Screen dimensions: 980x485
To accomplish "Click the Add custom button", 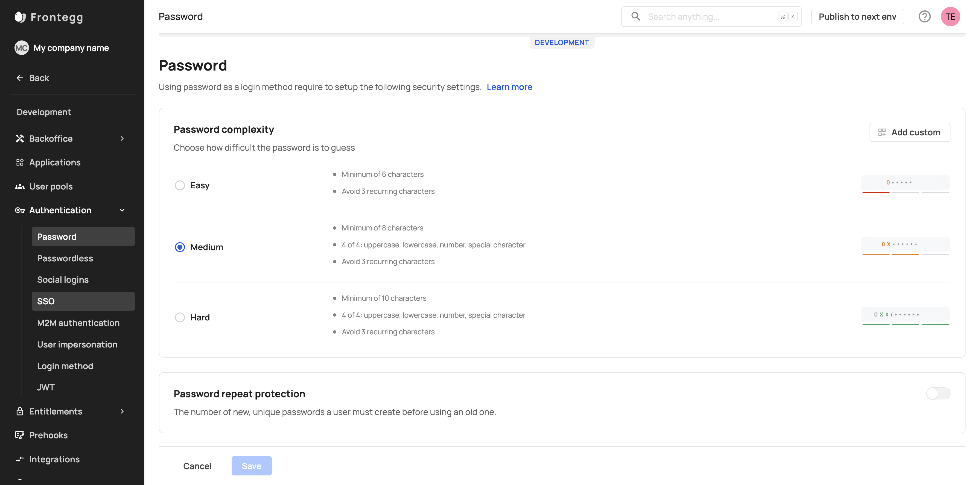I will 909,132.
